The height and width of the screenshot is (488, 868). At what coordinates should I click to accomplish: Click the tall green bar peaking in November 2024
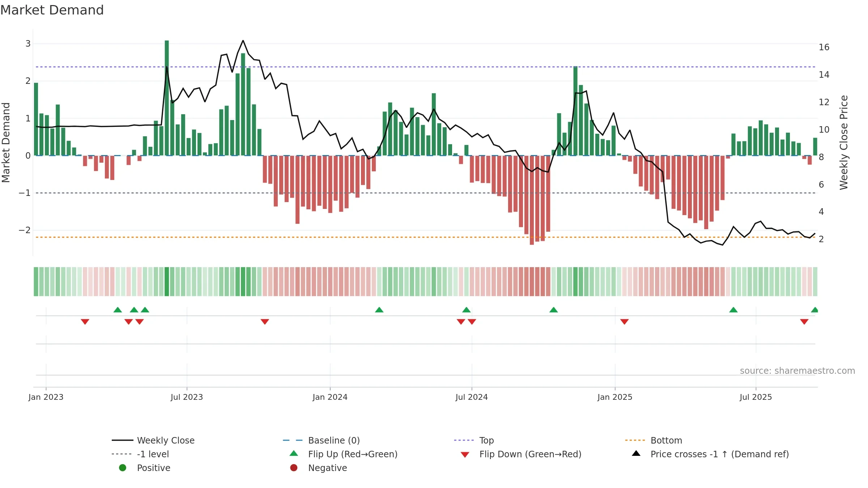click(x=575, y=111)
